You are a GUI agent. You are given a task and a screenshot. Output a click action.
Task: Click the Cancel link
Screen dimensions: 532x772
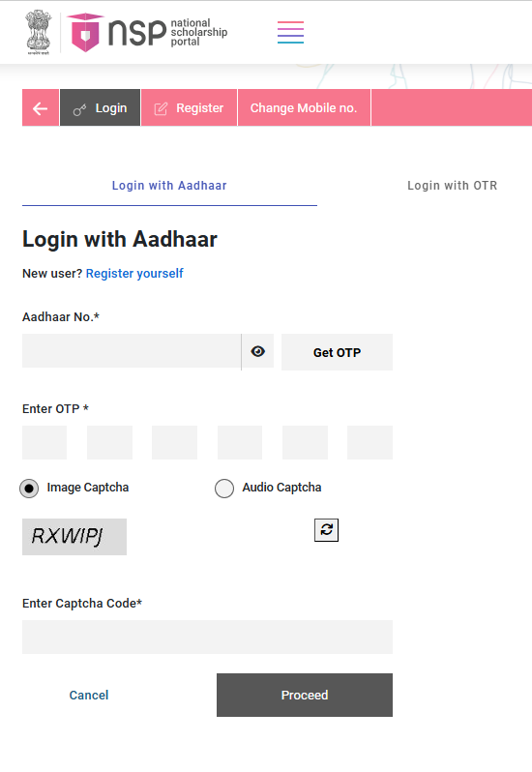click(89, 696)
